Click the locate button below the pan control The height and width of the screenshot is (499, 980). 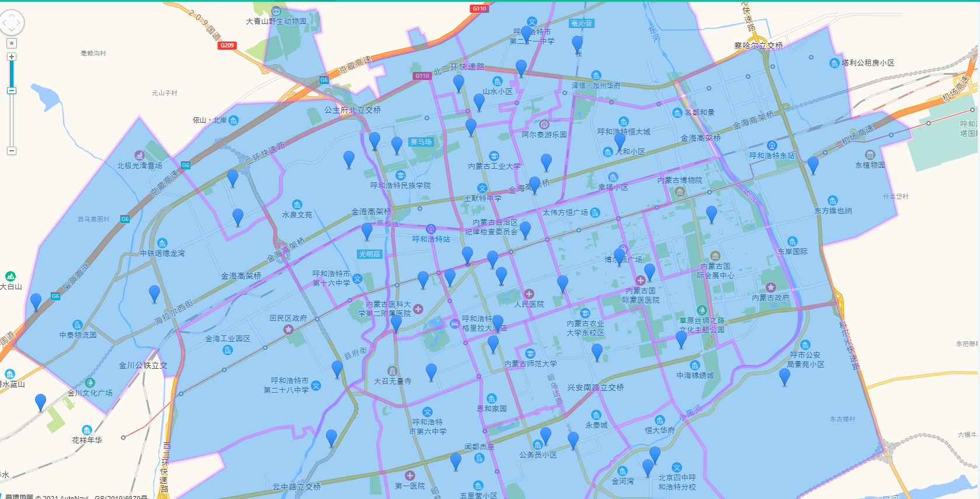pos(11,43)
